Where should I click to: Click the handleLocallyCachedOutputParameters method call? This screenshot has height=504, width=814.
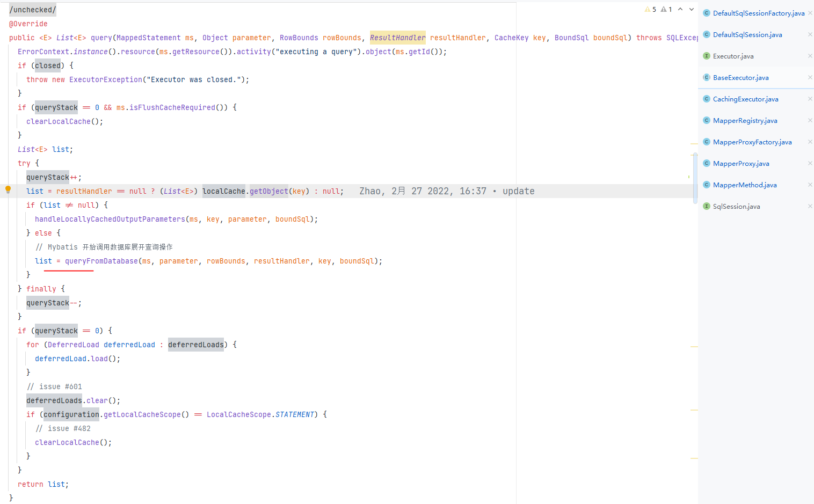(110, 219)
